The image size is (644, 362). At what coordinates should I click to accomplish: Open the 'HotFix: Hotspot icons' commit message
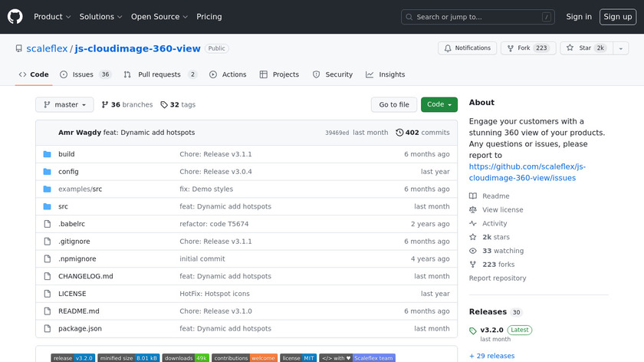coord(215,294)
